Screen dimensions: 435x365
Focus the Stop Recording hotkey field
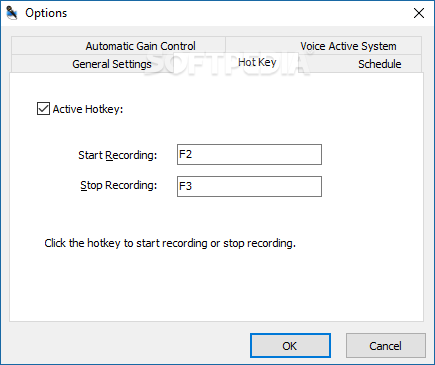[249, 186]
